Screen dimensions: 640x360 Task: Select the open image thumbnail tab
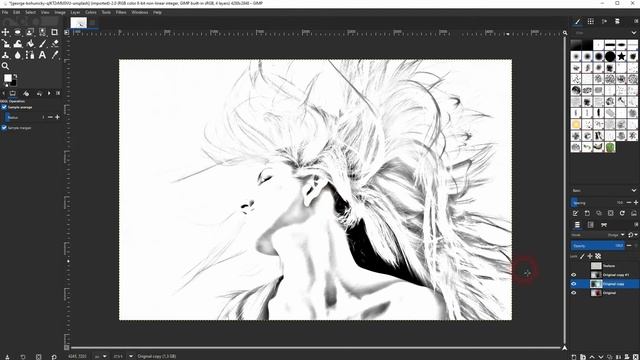pyautogui.click(x=78, y=22)
